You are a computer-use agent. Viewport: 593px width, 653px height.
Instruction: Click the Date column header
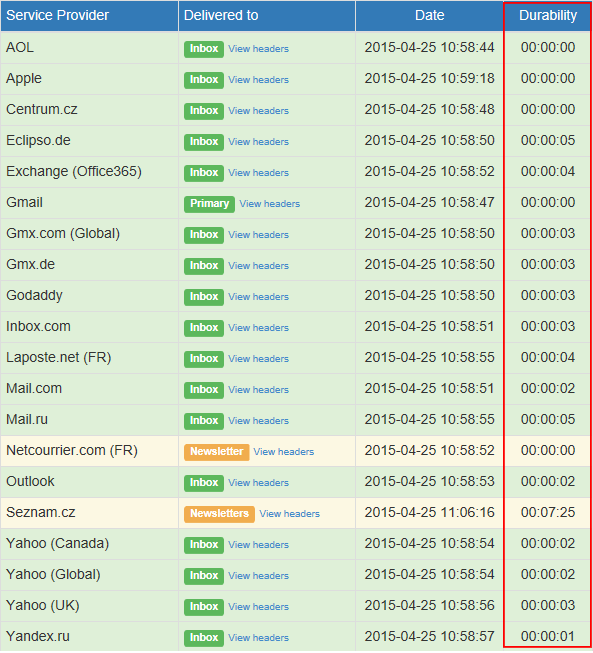429,15
